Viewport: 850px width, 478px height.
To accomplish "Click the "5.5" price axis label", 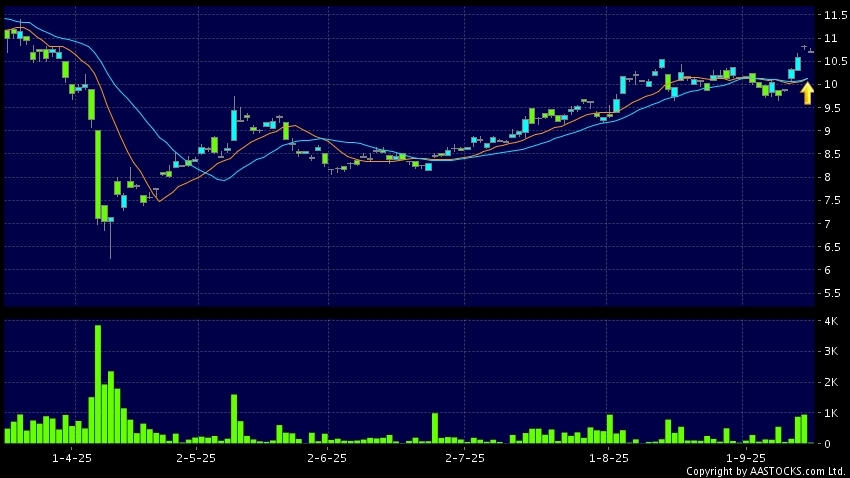I will 833,293.
